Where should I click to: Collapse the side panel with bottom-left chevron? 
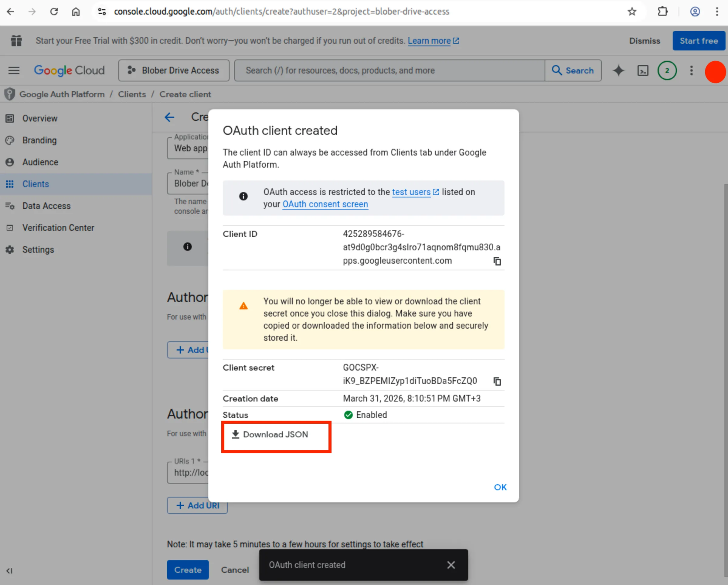(9, 571)
